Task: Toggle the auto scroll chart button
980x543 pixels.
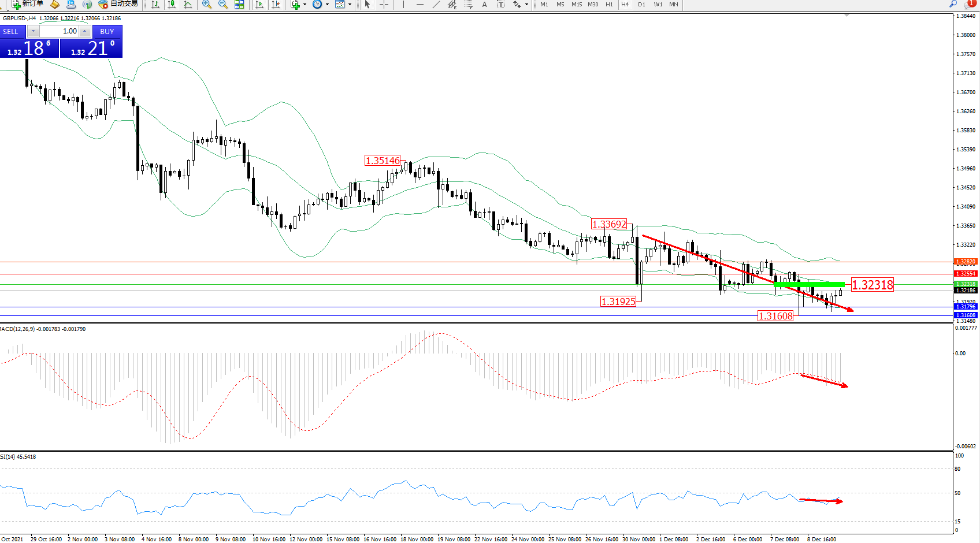Action: pos(259,5)
